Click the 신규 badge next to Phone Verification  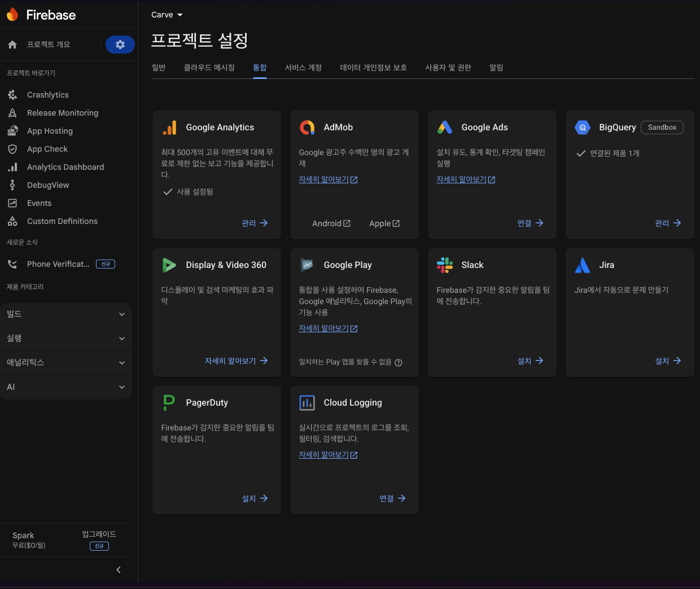coord(106,264)
